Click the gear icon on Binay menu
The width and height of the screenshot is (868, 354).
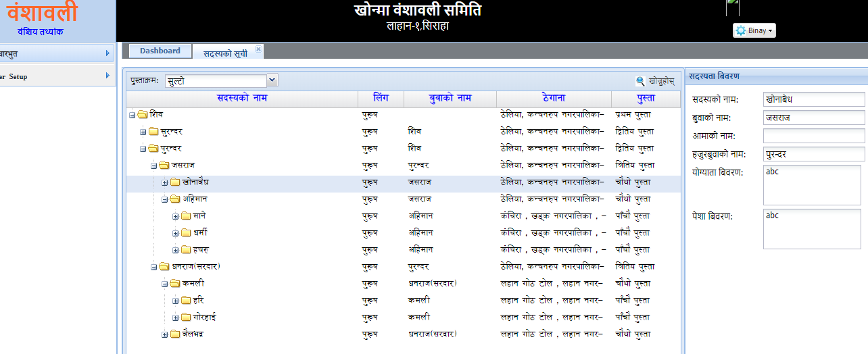click(741, 30)
